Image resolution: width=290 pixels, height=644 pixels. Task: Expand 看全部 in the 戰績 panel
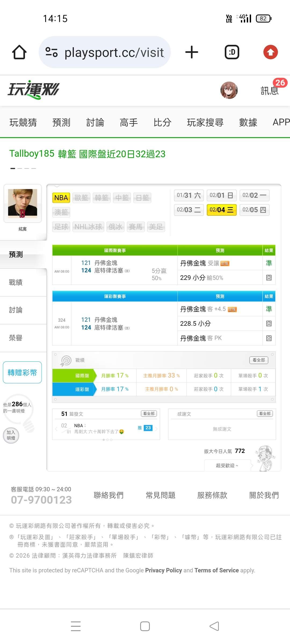(259, 360)
